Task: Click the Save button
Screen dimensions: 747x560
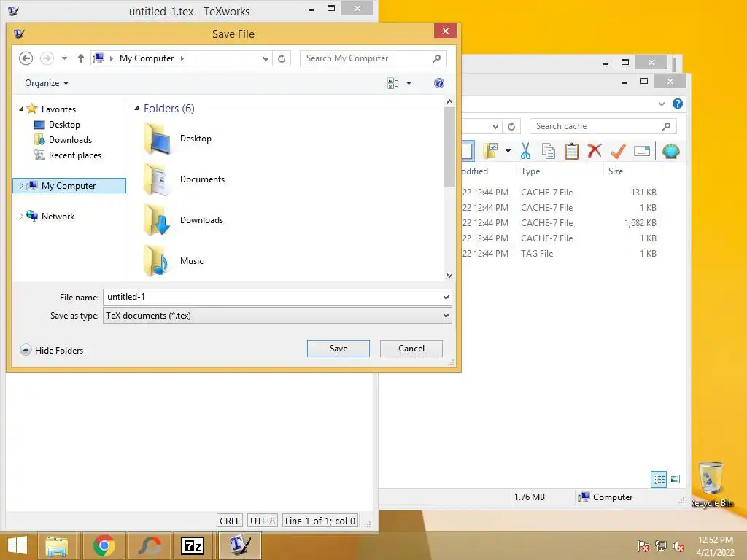Action: [338, 349]
